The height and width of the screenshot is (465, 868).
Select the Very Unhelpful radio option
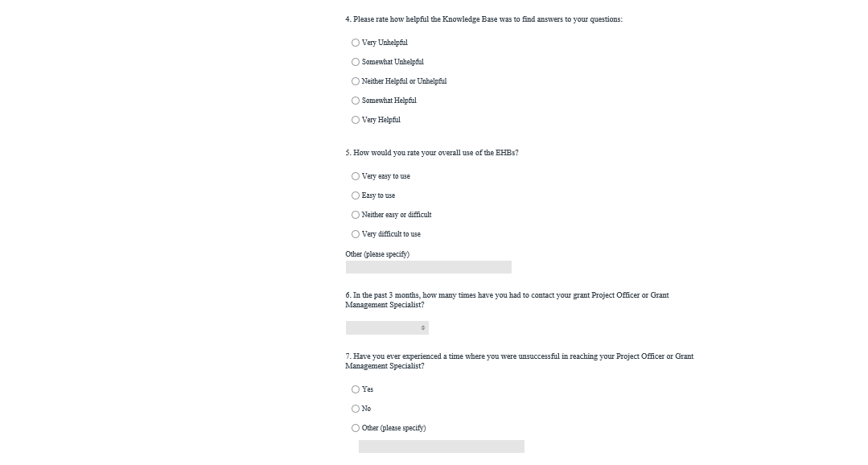pyautogui.click(x=356, y=43)
